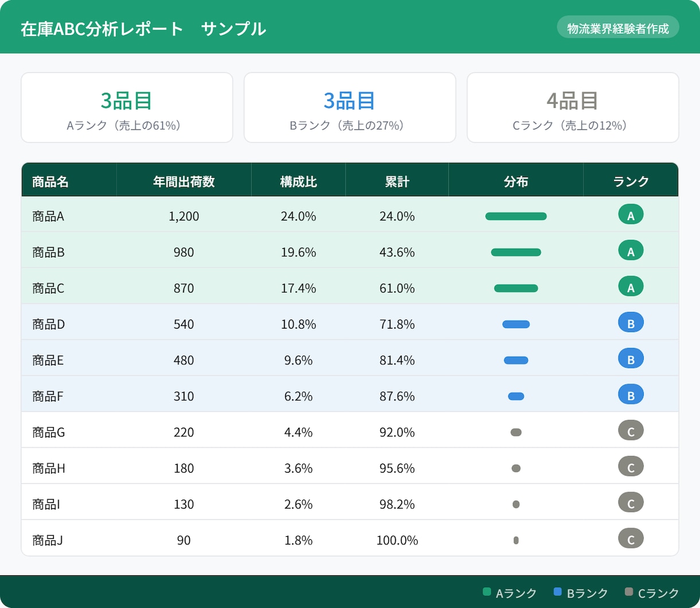Click the blue distribution bar for 商品E
This screenshot has width=700, height=608.
(x=516, y=360)
